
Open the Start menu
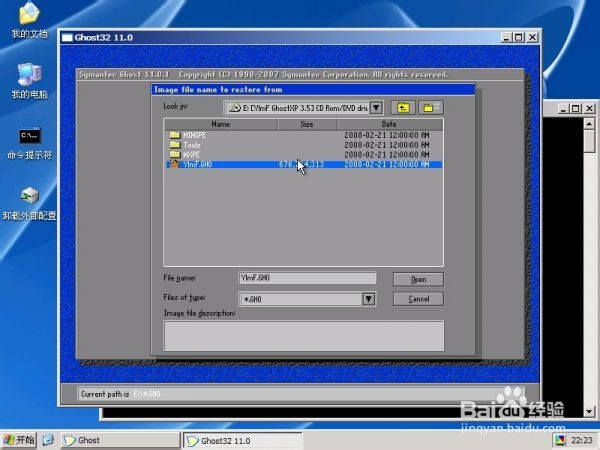coord(19,440)
